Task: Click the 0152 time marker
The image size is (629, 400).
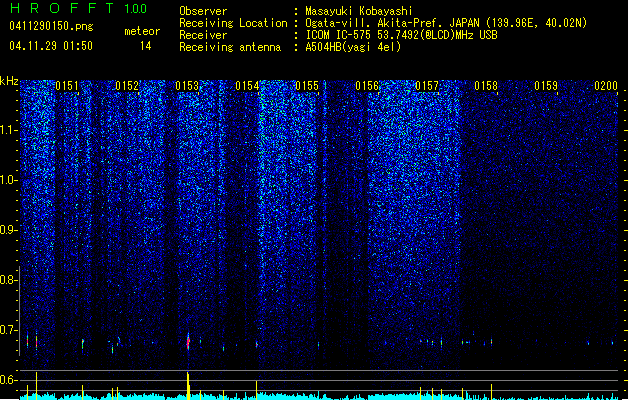Action: tap(127, 86)
